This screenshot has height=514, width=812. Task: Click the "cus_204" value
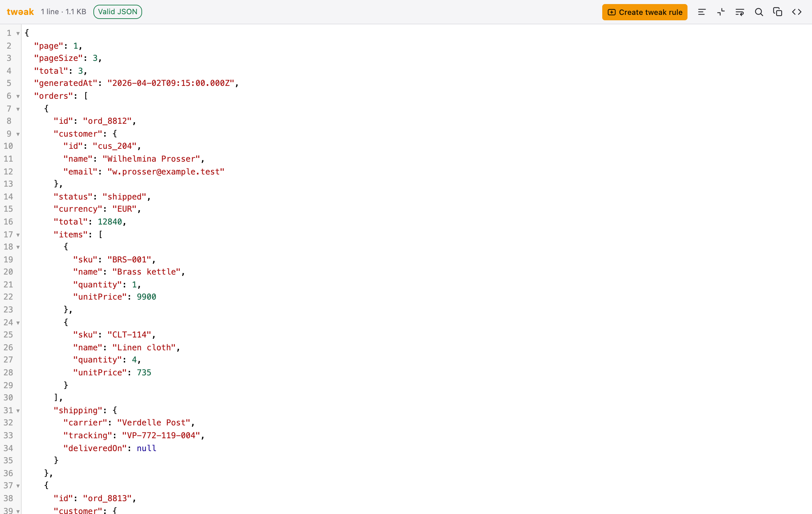click(115, 146)
